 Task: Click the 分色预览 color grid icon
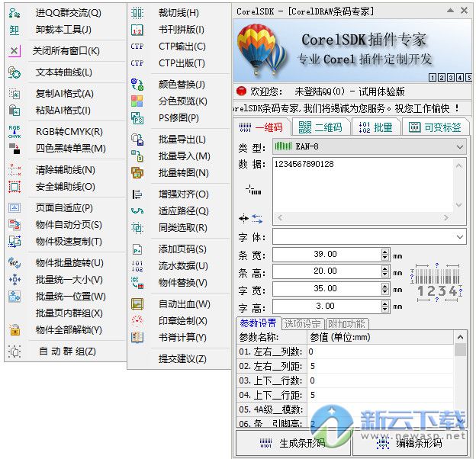point(137,101)
